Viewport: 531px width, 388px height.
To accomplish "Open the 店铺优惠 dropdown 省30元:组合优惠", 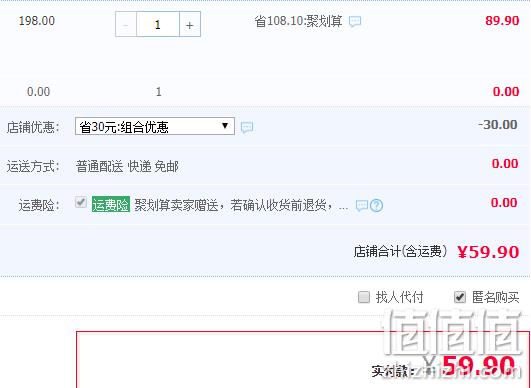I will pyautogui.click(x=155, y=126).
